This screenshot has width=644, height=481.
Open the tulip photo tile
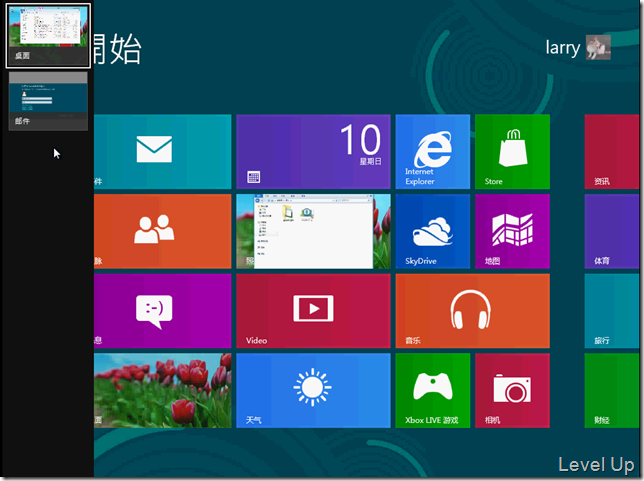pyautogui.click(x=163, y=391)
